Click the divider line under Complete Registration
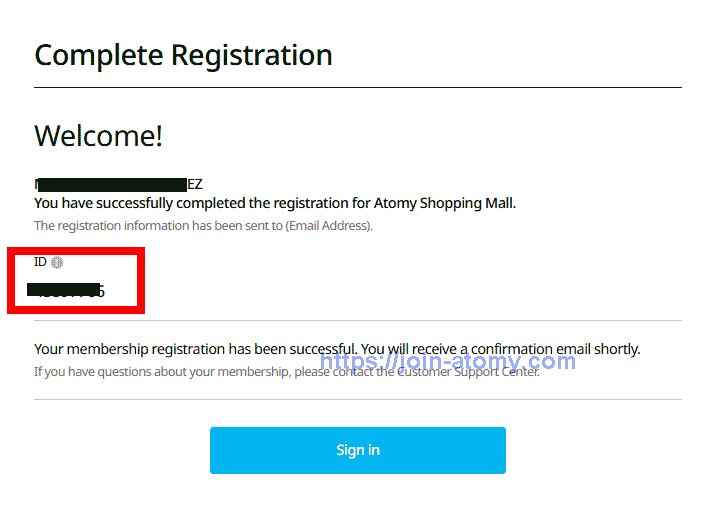Image resolution: width=715 pixels, height=508 pixels. pos(357,88)
